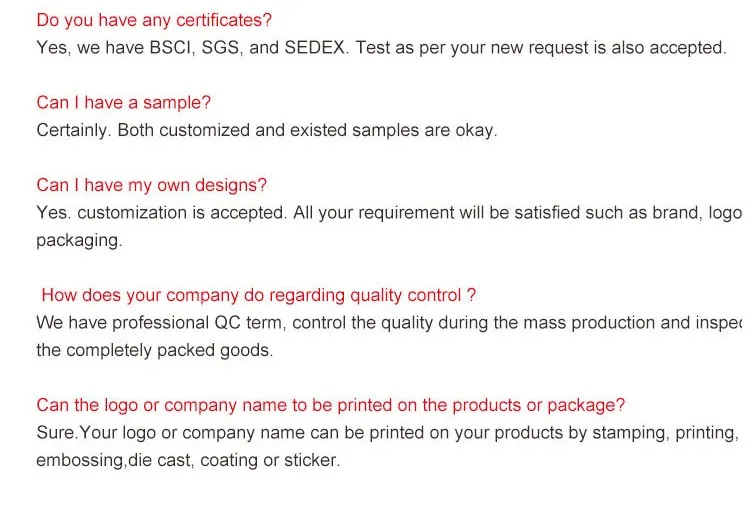Click the word 'SEDEX' in the certificates answer

tap(315, 47)
